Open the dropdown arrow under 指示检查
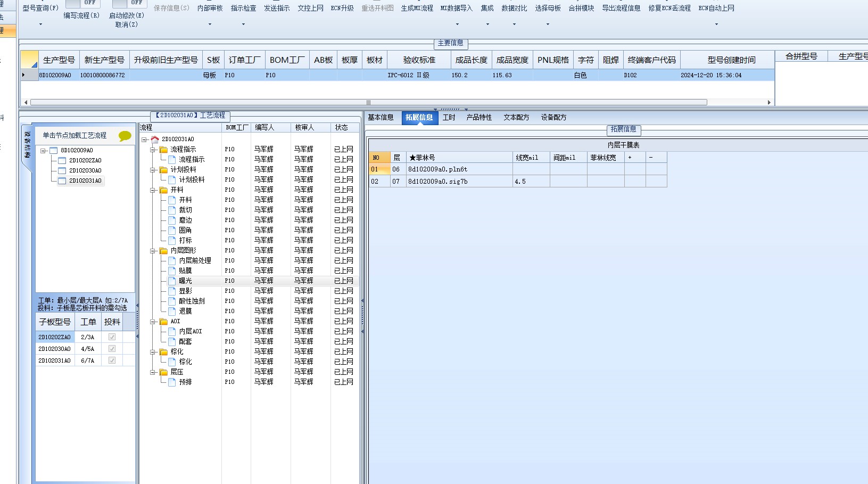Image resolution: width=868 pixels, height=484 pixels. (x=243, y=24)
